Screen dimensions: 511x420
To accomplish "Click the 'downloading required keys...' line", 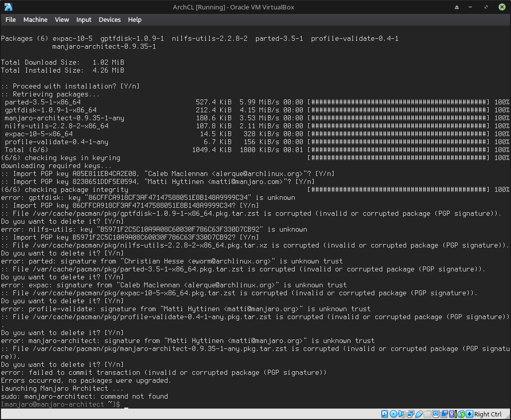I will (x=56, y=166).
